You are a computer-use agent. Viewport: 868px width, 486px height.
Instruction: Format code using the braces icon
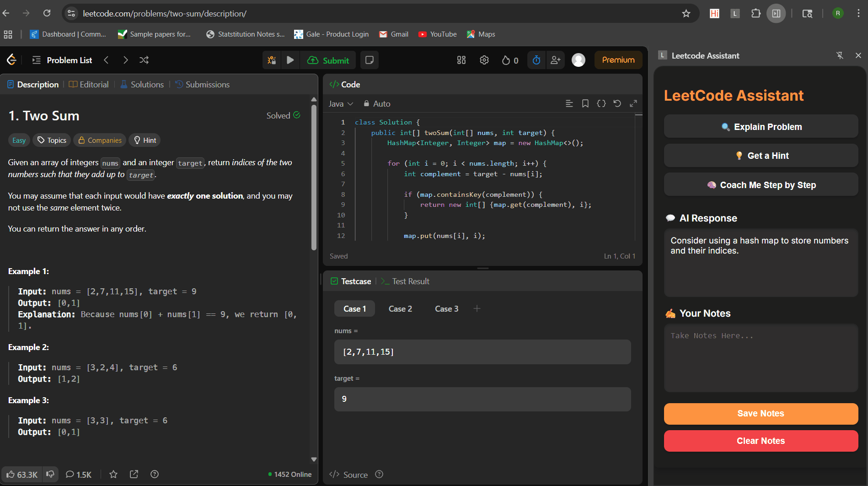click(601, 103)
